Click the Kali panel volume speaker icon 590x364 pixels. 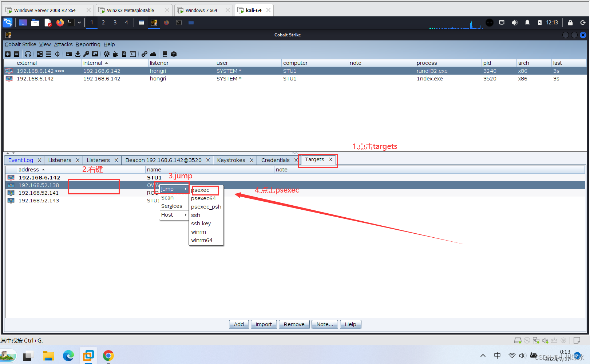point(514,23)
